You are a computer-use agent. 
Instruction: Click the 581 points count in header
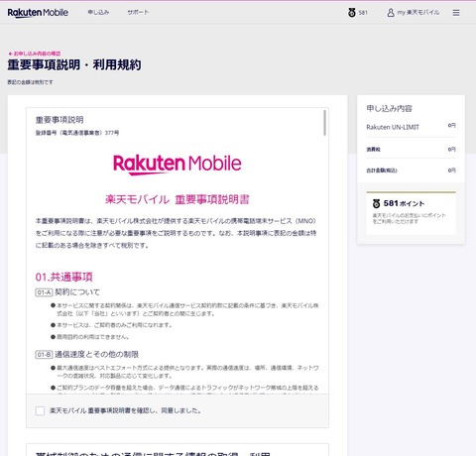[x=363, y=13]
